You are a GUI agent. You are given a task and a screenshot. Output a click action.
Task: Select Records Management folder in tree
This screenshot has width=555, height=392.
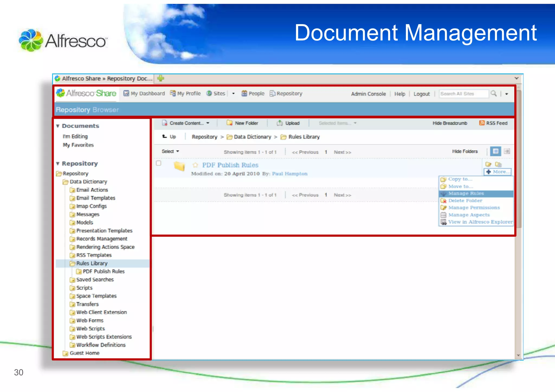[x=99, y=239]
